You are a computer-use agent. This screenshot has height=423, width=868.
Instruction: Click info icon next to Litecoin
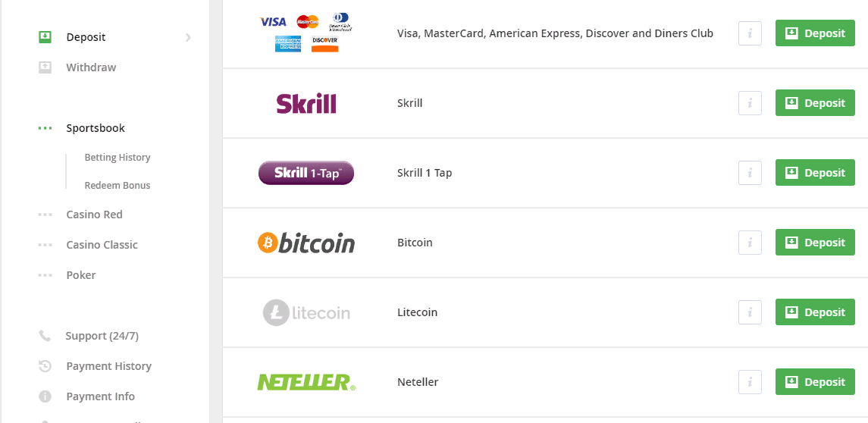pos(750,312)
